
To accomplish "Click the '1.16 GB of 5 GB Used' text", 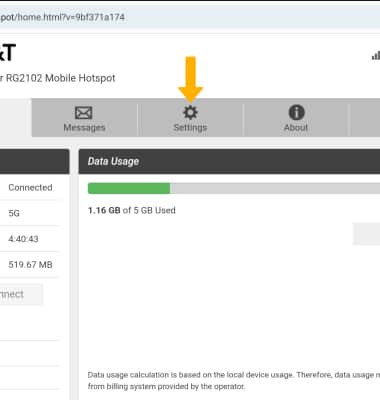I will point(132,211).
